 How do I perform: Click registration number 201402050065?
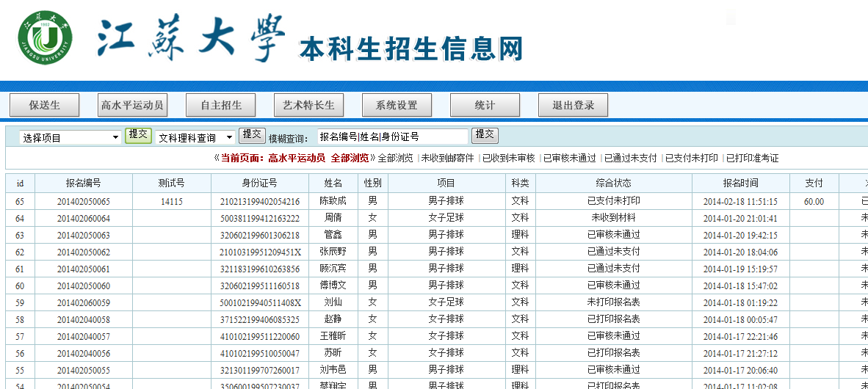pos(84,201)
